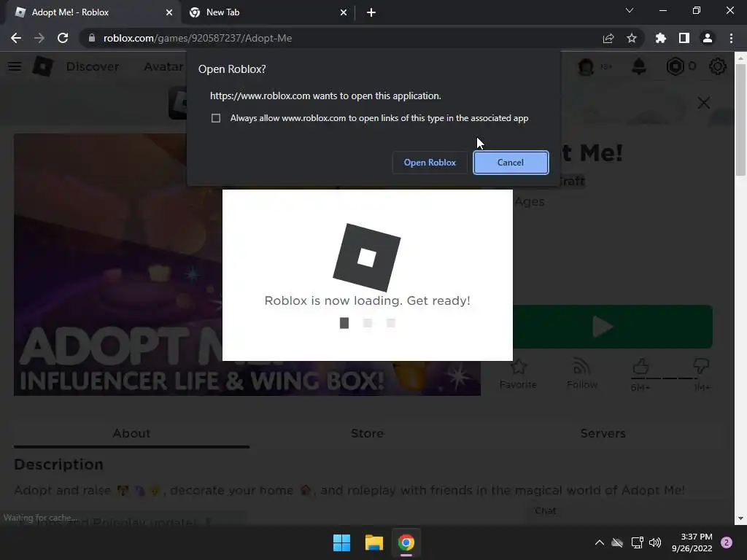Share this page icon in address bar

[x=608, y=38]
